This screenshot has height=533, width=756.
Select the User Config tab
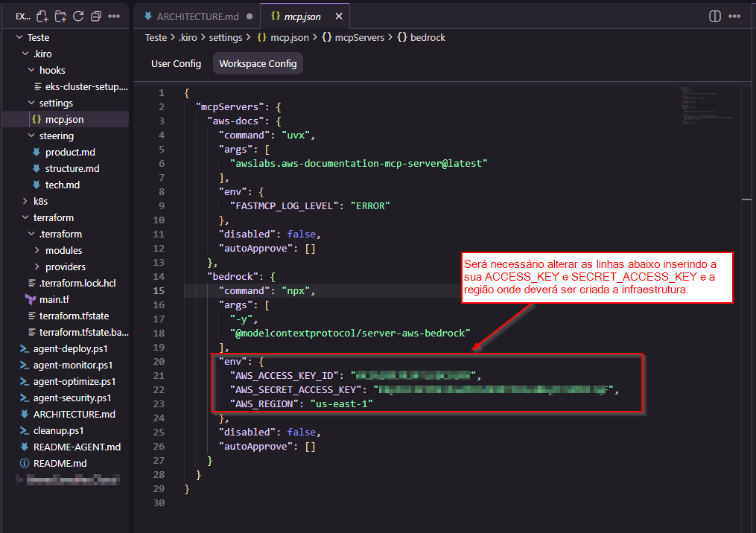tap(176, 64)
